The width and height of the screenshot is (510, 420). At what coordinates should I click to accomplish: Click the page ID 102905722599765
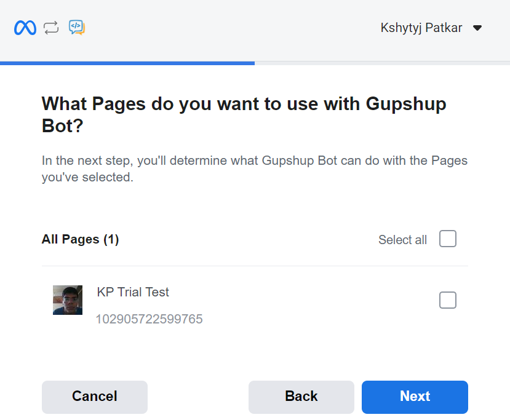tap(149, 319)
